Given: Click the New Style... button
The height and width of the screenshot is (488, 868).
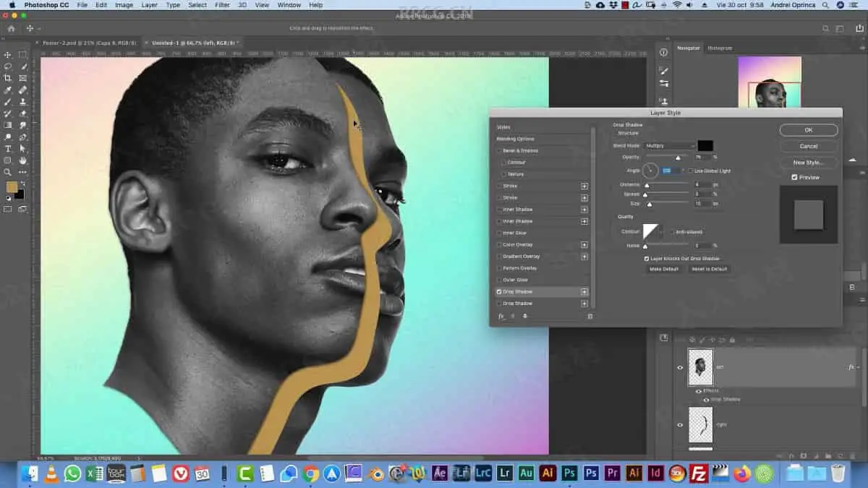Looking at the screenshot, I should [809, 163].
